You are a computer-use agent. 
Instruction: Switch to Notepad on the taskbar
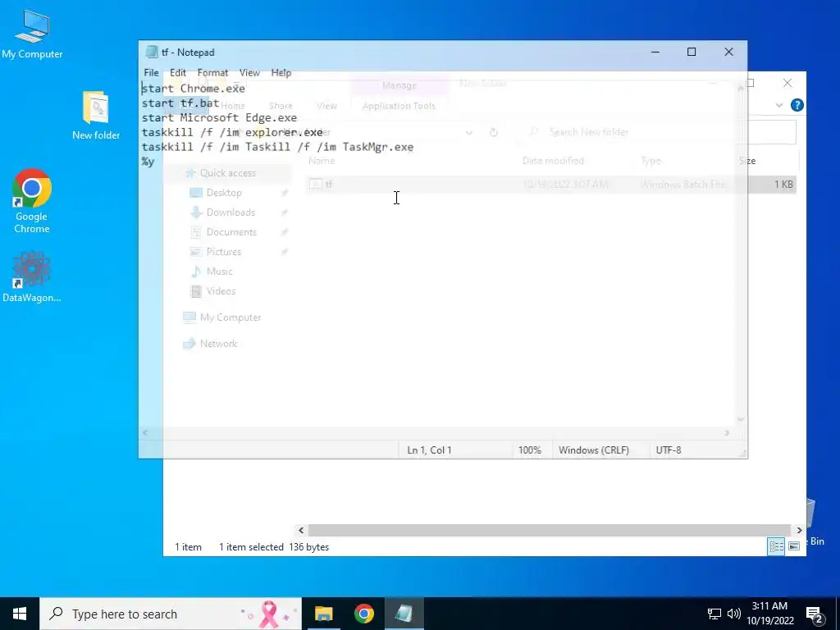click(404, 614)
